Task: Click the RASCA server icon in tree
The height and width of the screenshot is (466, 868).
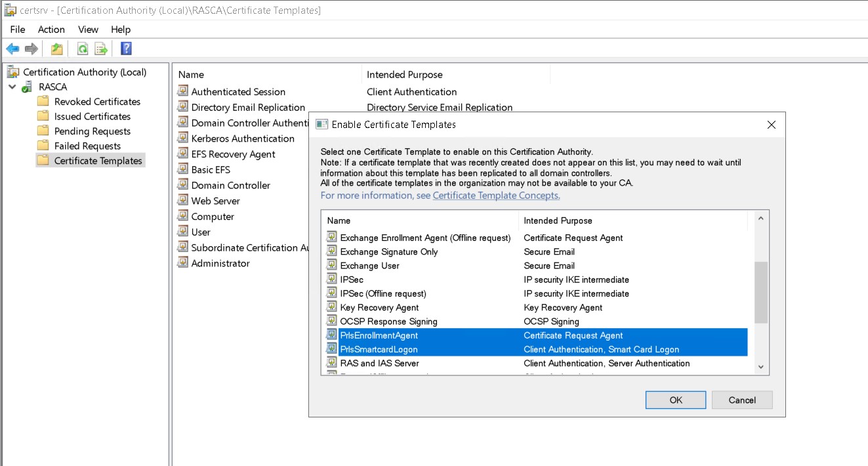Action: (27, 87)
